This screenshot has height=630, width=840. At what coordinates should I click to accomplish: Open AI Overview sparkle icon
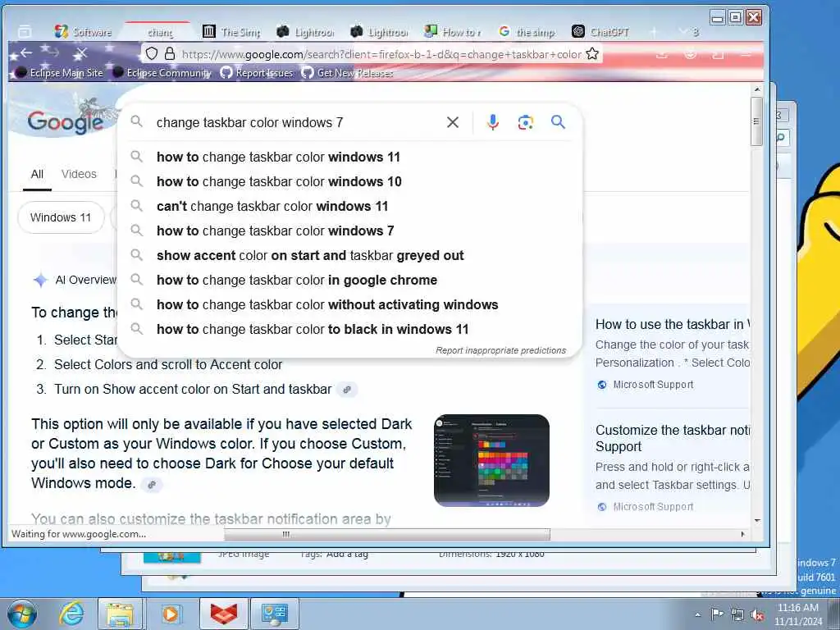(40, 280)
